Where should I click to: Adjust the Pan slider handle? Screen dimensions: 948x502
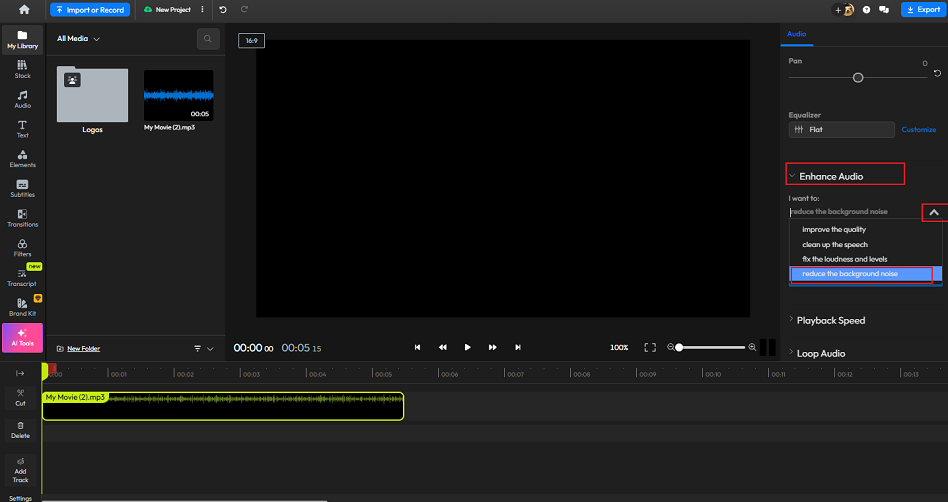click(x=857, y=77)
